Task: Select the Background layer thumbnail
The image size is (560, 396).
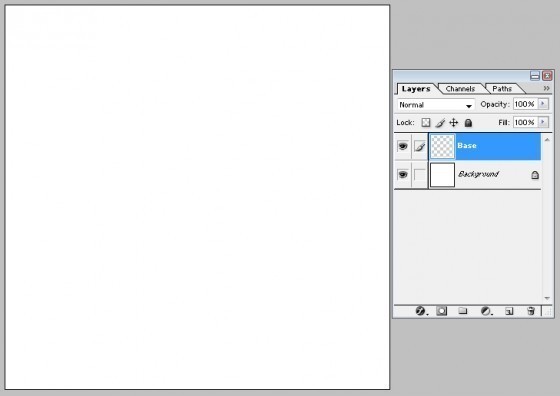Action: coord(442,175)
